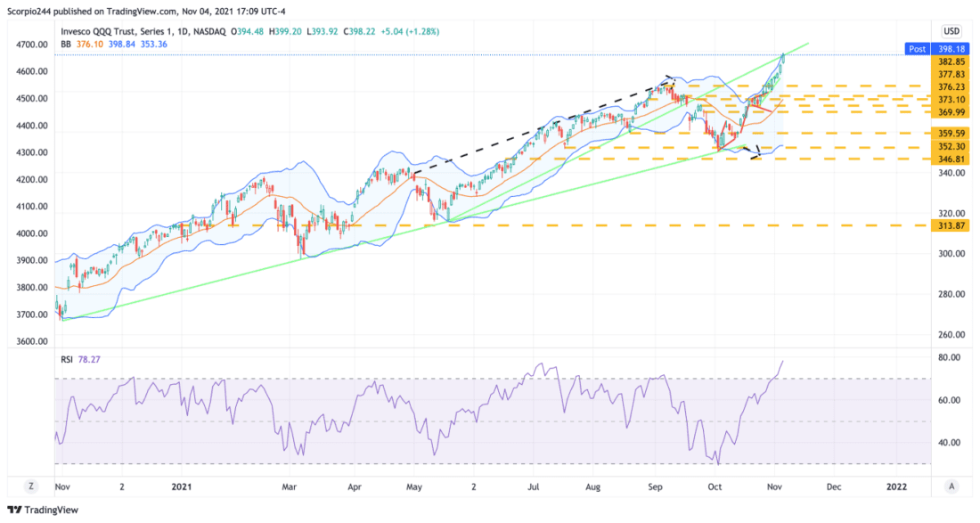Toggle auto scale A button
Image resolution: width=980 pixels, height=523 pixels.
click(x=951, y=486)
